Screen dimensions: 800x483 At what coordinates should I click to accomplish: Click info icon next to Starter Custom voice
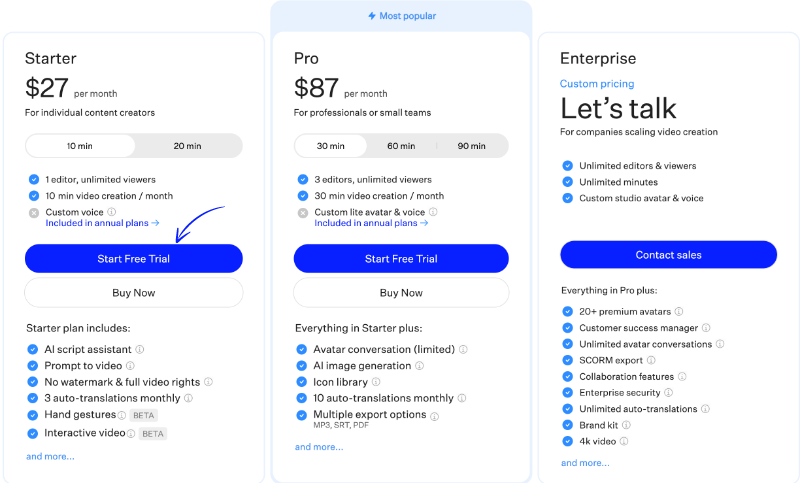pos(111,212)
